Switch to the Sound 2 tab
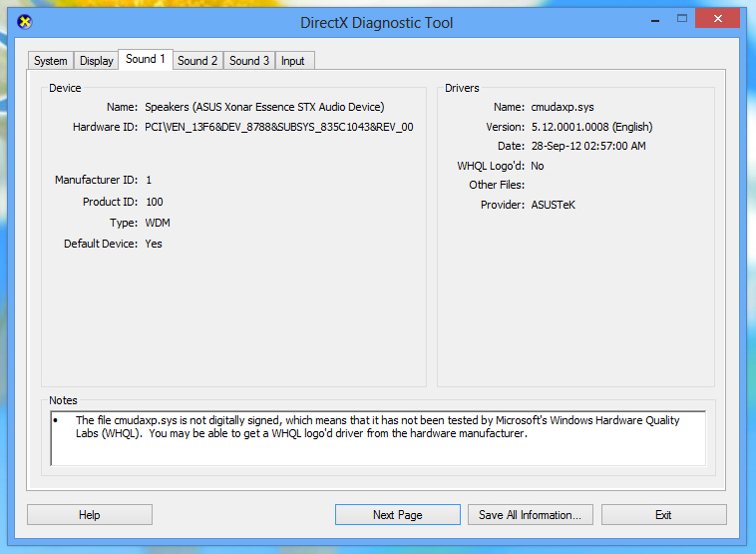Viewport: 756px width, 554px height. pos(197,61)
